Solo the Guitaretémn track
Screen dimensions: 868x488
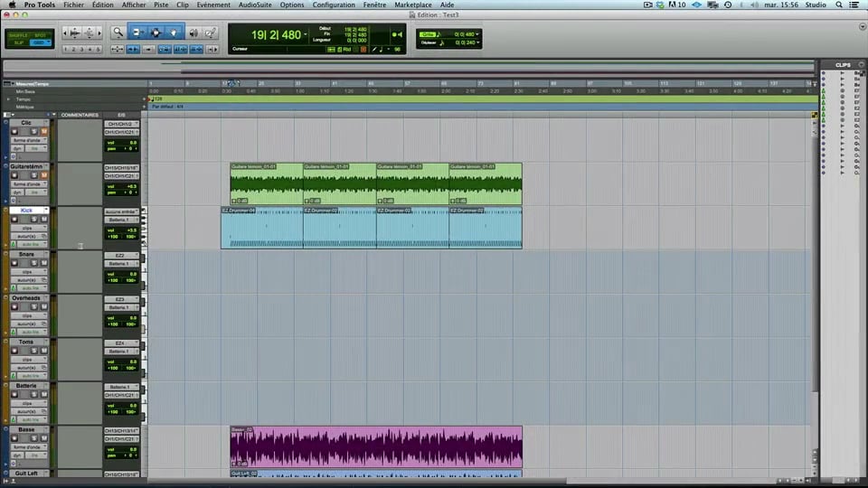point(33,175)
